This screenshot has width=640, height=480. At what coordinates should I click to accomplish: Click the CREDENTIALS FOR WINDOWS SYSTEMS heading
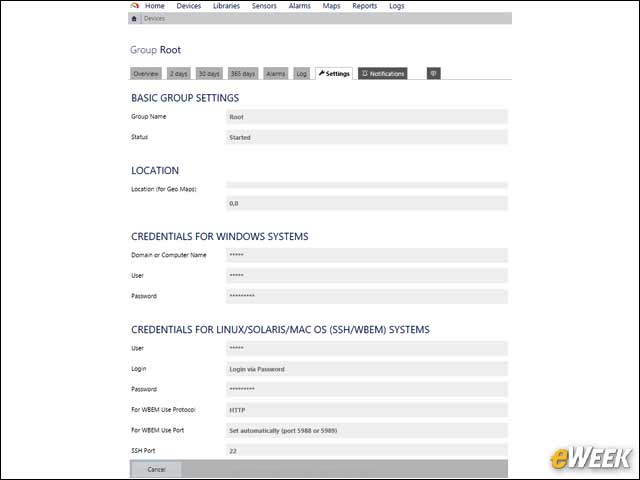pos(220,236)
